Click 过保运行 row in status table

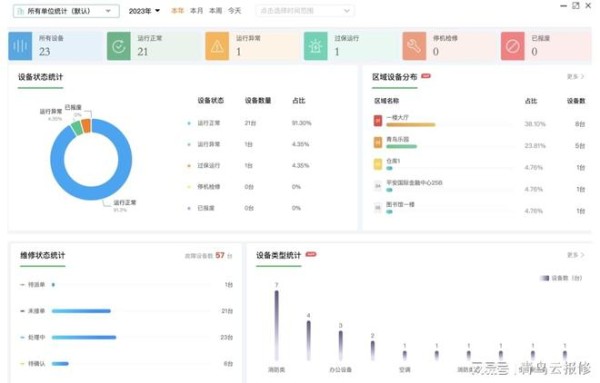pos(249,165)
